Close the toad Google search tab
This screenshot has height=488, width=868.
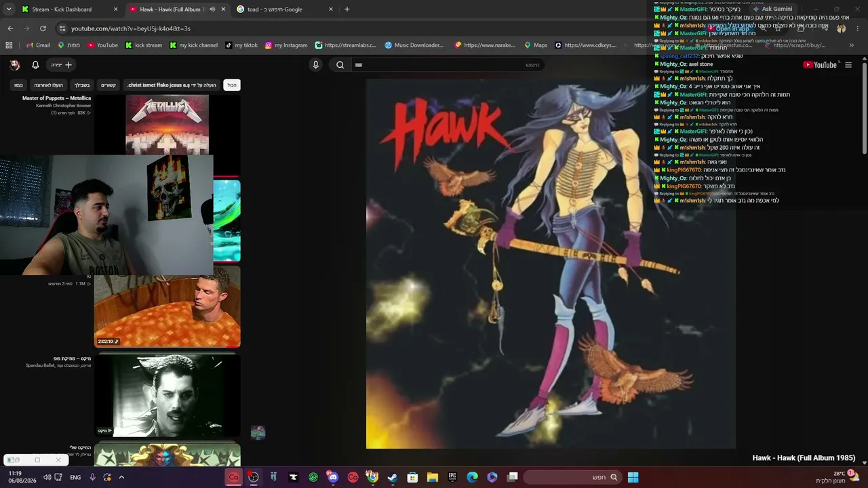click(x=331, y=9)
